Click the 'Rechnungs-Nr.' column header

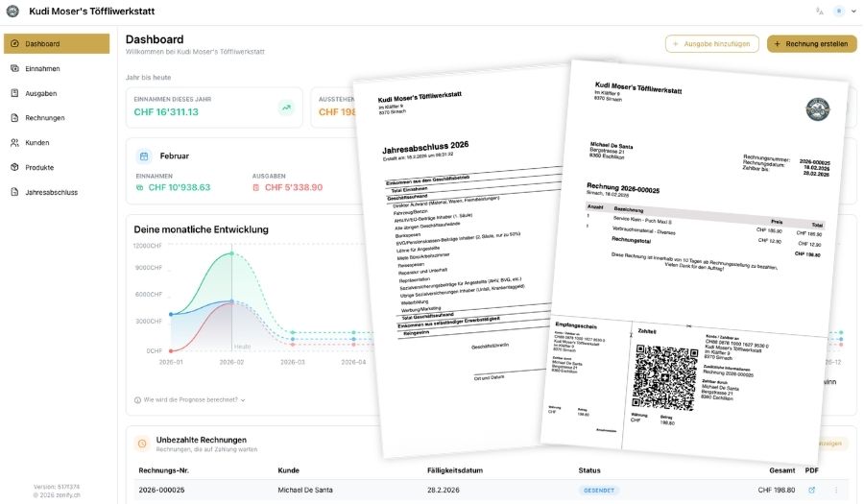coord(163,470)
